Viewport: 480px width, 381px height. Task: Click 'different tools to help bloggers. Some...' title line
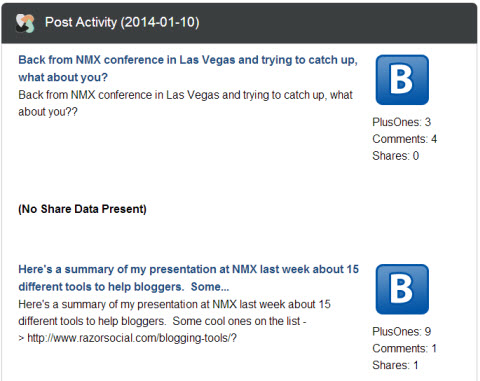click(x=124, y=287)
